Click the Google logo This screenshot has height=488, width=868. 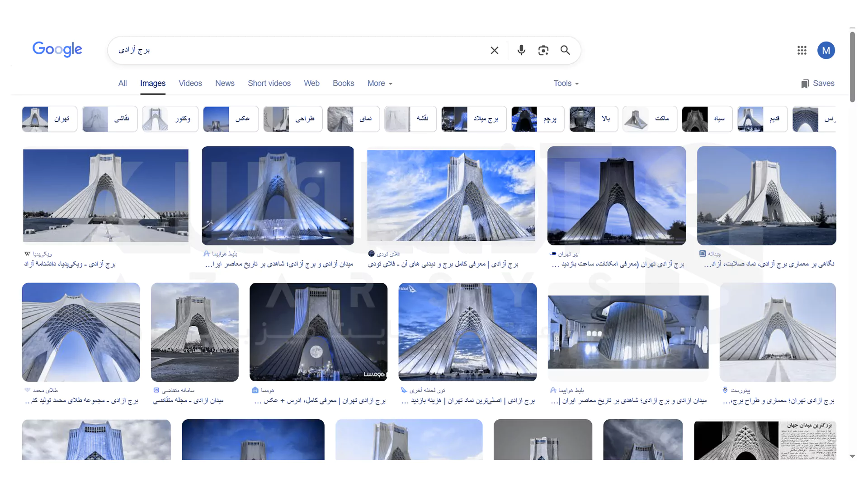(x=57, y=49)
